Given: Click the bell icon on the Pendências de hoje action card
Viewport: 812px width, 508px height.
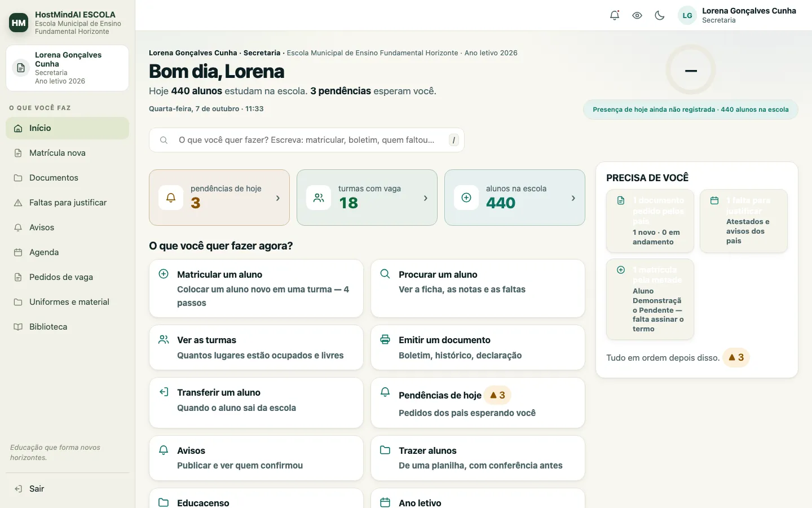Looking at the screenshot, I should [x=385, y=392].
